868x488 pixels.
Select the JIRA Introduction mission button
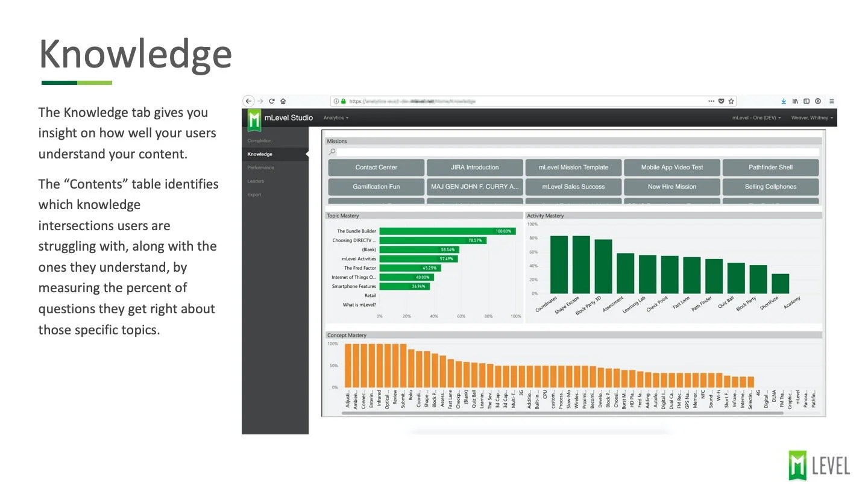pyautogui.click(x=474, y=167)
